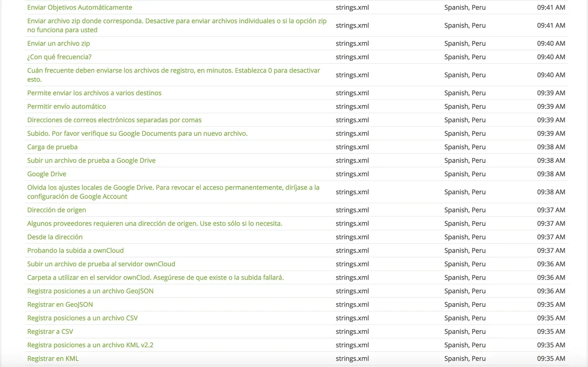Screen dimensions: 588x367
Task: Select 09:35 AM time in 'Registrar a CSV' row
Action: [551, 332]
